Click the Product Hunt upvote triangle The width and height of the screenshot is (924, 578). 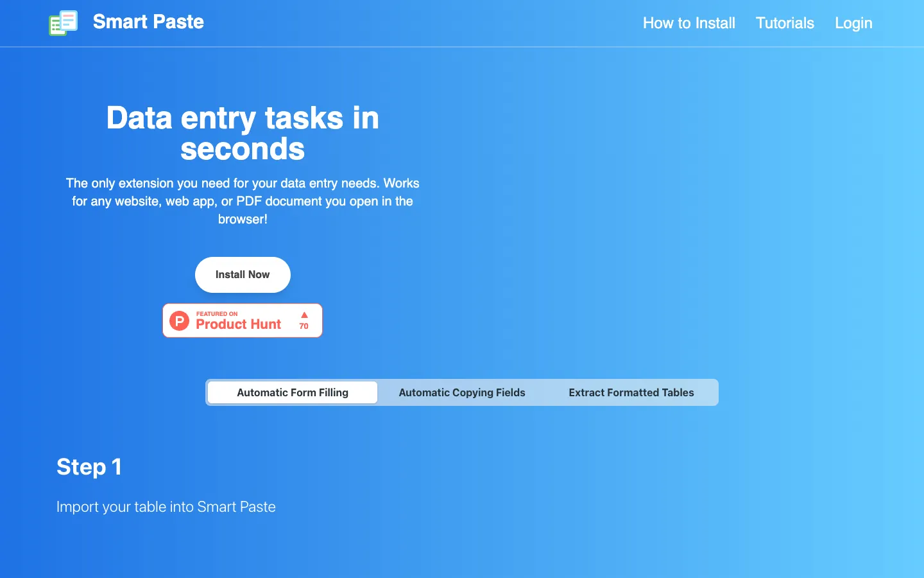(x=304, y=315)
